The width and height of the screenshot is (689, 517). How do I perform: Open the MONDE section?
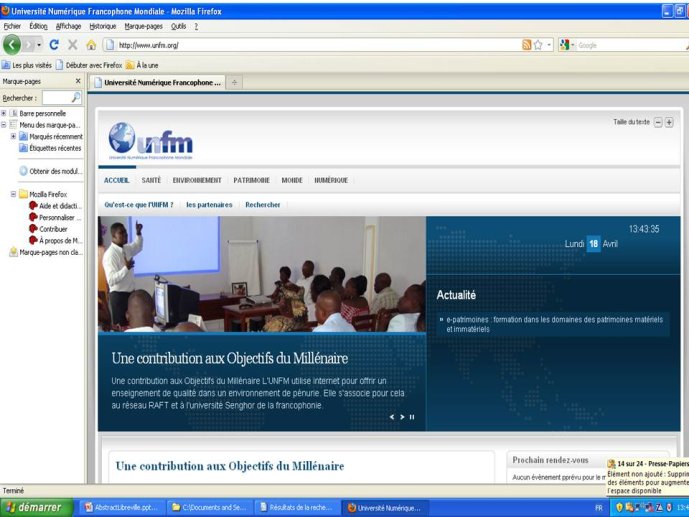[x=292, y=180]
